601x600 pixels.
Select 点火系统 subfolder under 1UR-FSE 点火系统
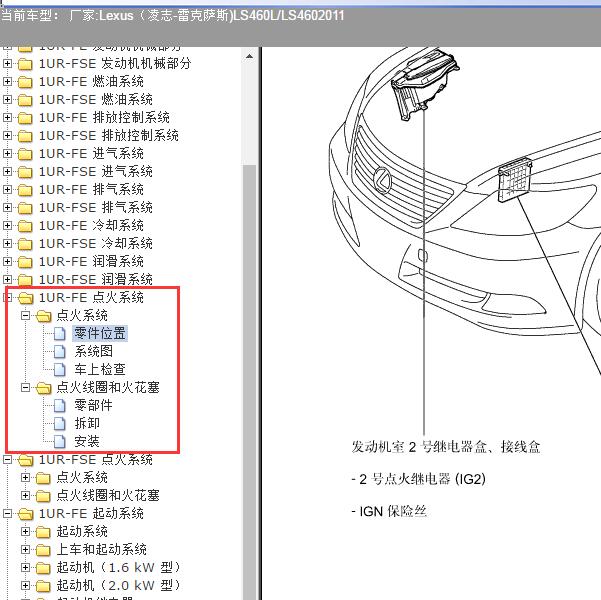click(82, 478)
